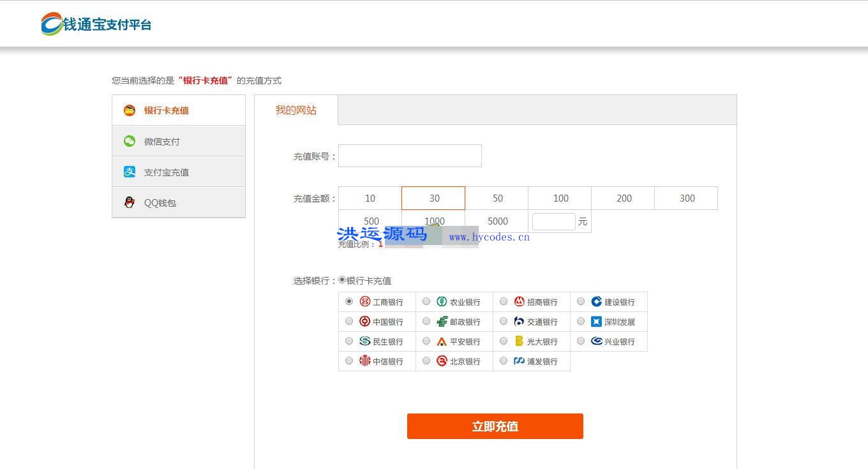The height and width of the screenshot is (469, 868).
Task: Select the 兴业银行 radio button
Action: [x=581, y=341]
